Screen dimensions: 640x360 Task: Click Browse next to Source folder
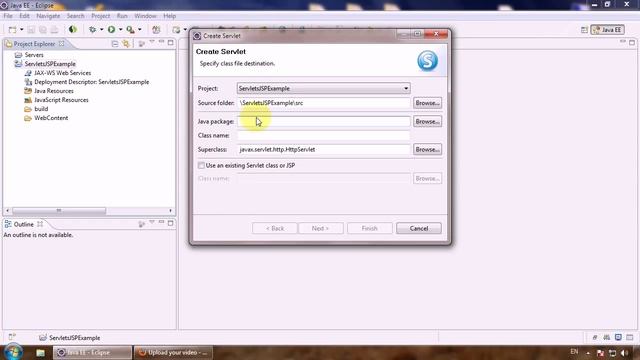[x=427, y=103]
